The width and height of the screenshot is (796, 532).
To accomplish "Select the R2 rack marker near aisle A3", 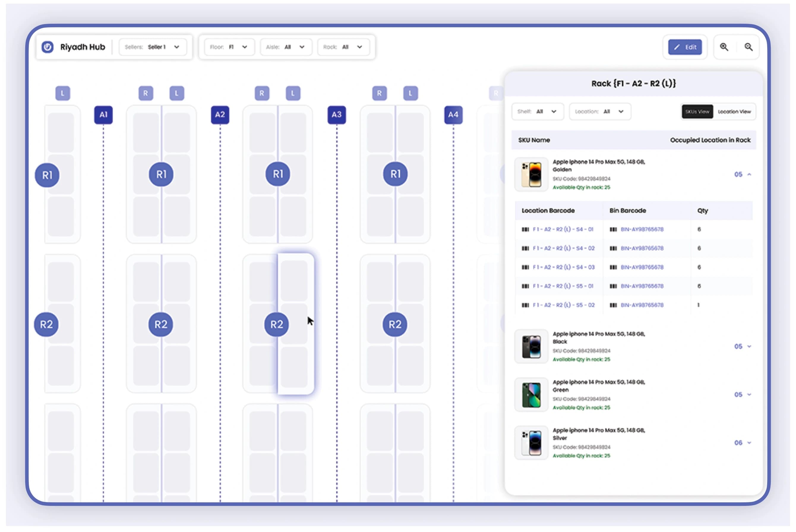I will [x=395, y=324].
